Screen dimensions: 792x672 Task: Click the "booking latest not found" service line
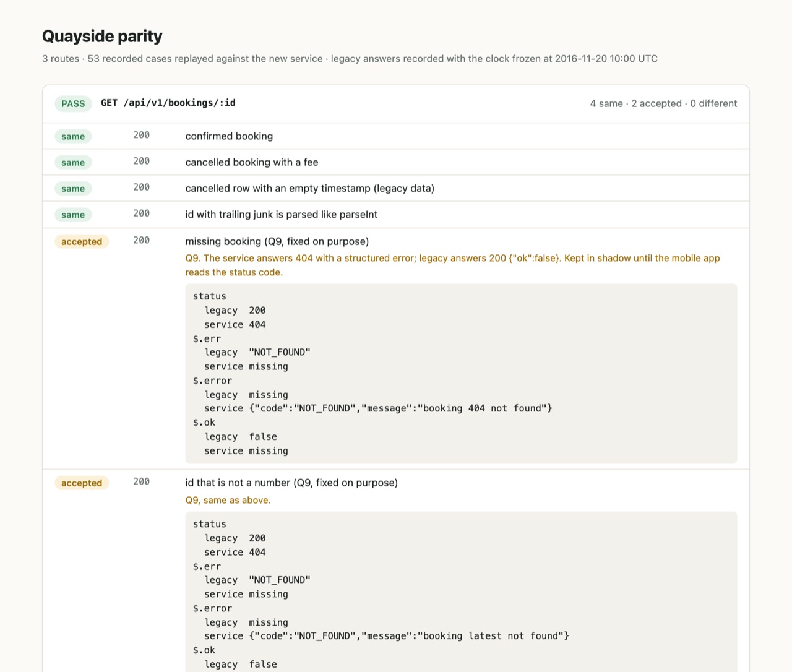coord(387,636)
